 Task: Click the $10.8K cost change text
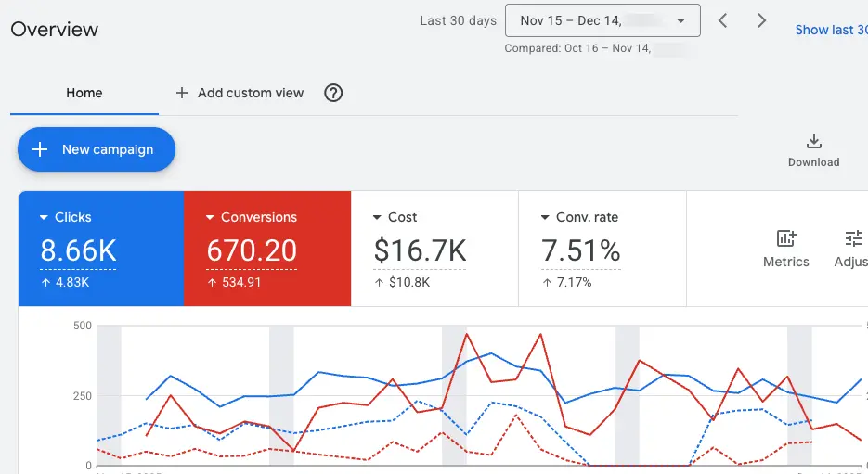point(409,283)
